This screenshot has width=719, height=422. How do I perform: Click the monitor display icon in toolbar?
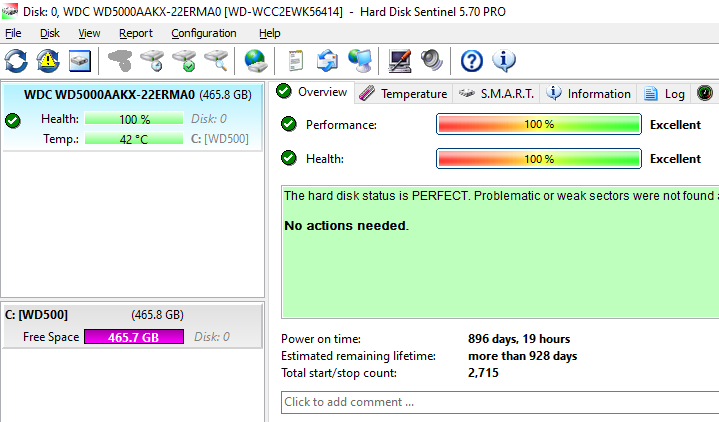point(400,61)
